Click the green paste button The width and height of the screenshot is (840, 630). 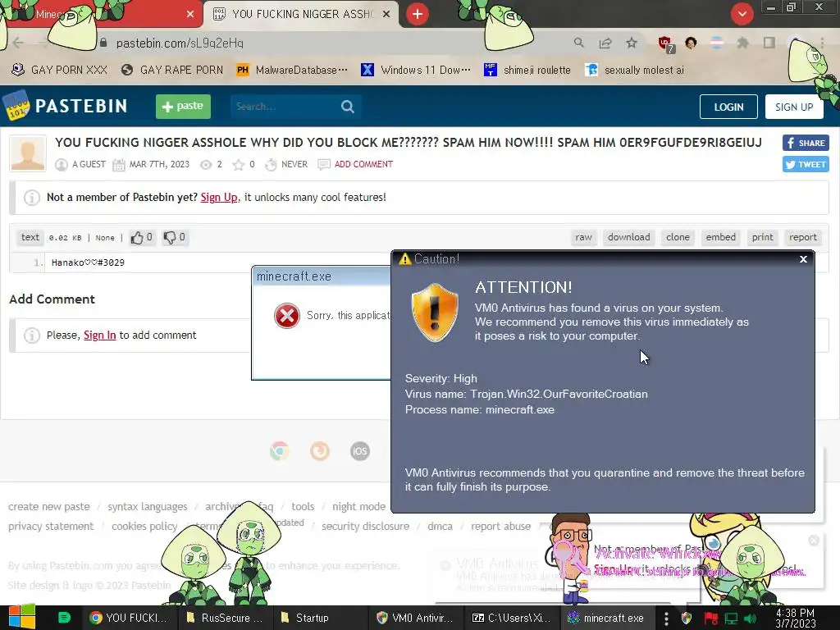pos(183,107)
